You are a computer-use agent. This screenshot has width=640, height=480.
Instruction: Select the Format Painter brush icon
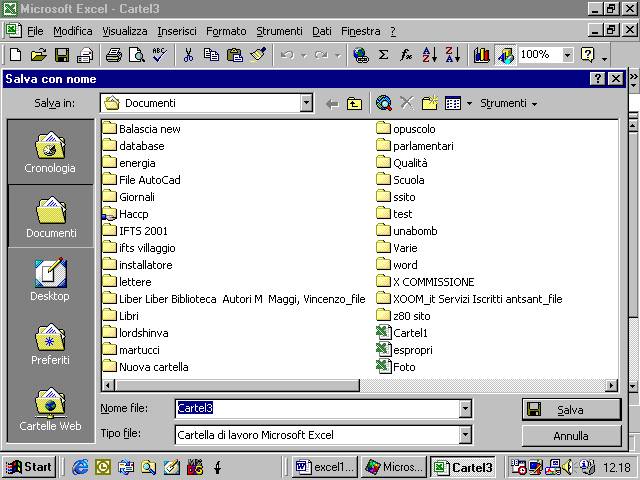pos(258,55)
